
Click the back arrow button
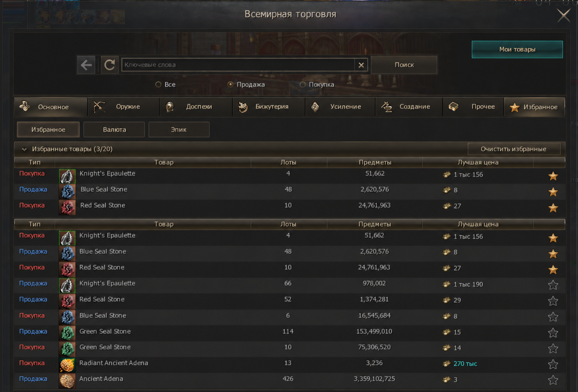point(86,65)
